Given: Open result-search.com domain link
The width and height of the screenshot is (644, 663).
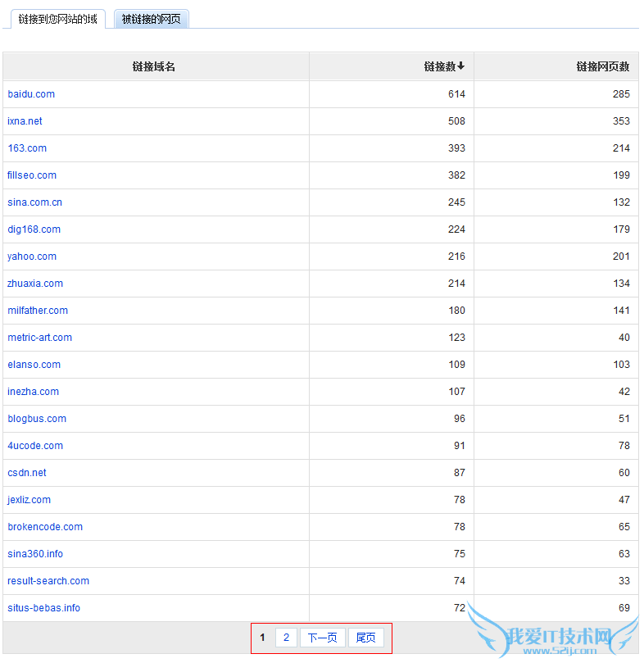Looking at the screenshot, I should (x=48, y=581).
